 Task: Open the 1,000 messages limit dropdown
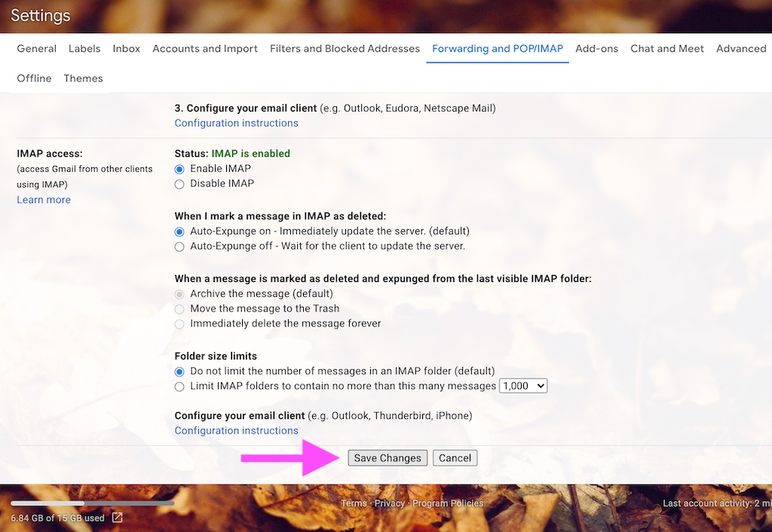523,386
